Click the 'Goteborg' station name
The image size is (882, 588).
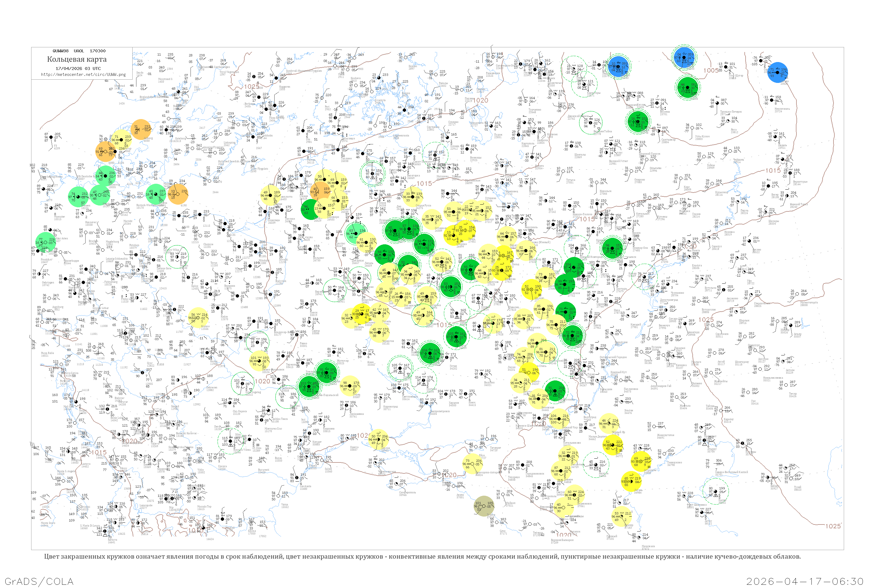click(x=181, y=138)
